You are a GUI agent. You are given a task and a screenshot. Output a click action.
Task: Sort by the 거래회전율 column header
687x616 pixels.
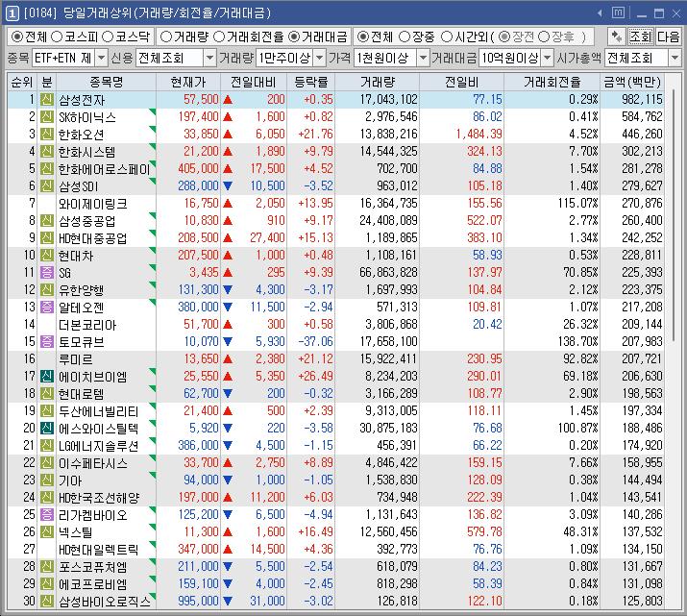[552, 82]
